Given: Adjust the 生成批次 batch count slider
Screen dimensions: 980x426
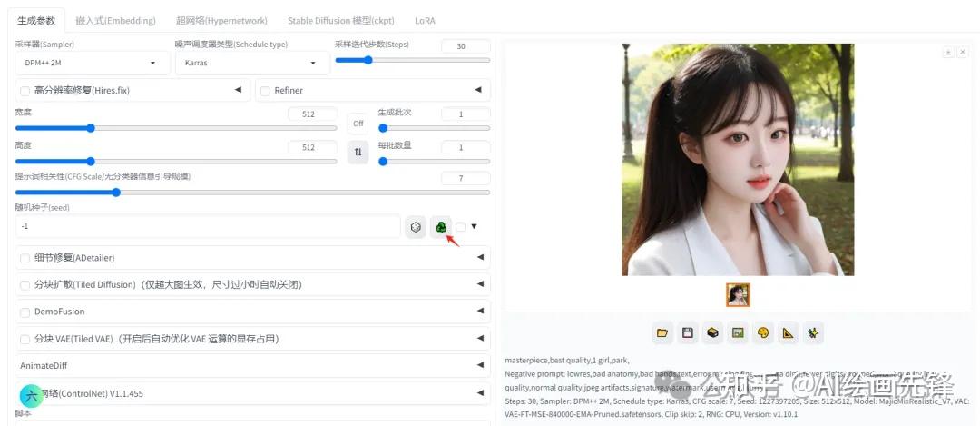Looking at the screenshot, I should pyautogui.click(x=434, y=127).
